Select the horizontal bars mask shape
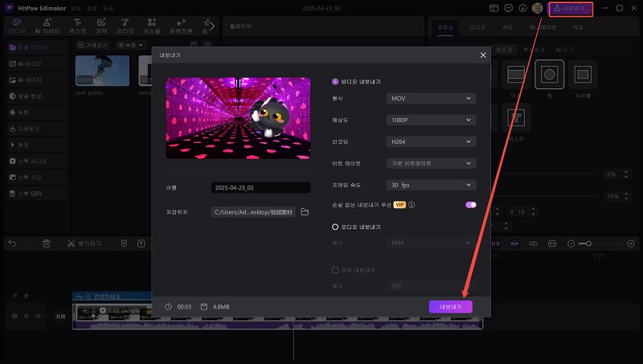The image size is (643, 364). point(515,74)
